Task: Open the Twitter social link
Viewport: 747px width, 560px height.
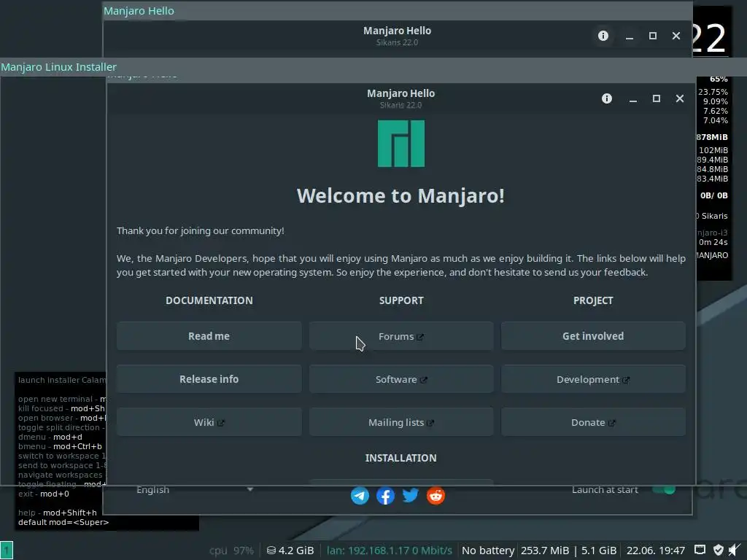Action: [410, 495]
